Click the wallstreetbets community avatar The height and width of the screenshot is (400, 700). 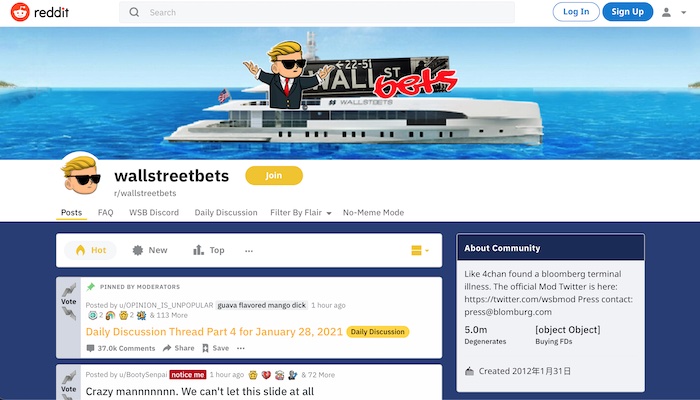pyautogui.click(x=80, y=174)
